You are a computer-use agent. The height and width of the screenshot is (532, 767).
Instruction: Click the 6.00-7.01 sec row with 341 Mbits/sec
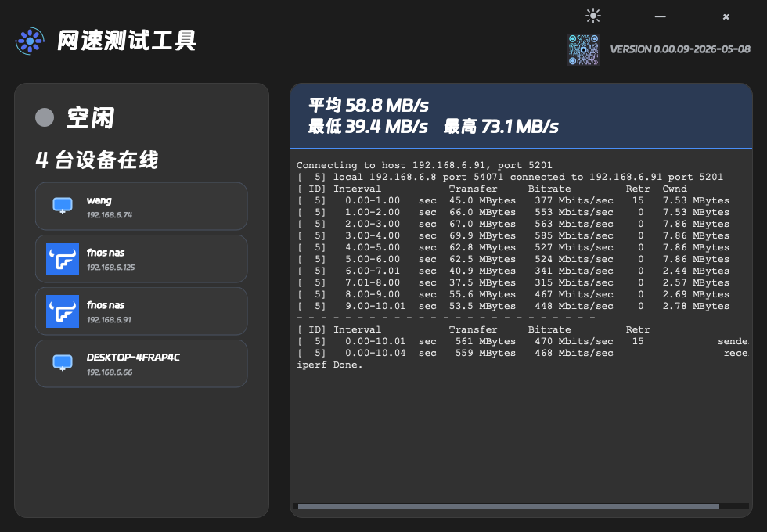(x=513, y=271)
